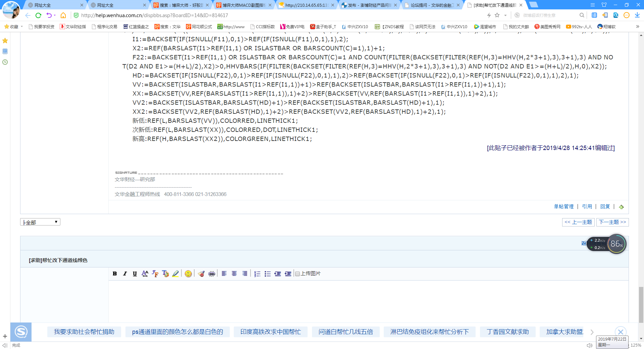Open the font style selector icon

[x=155, y=273]
